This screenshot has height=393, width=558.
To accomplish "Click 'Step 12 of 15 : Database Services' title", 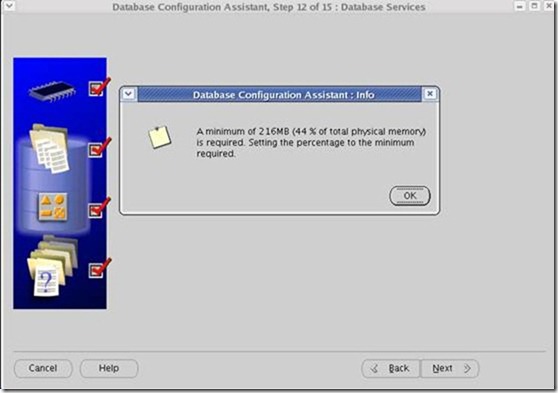I will click(x=350, y=7).
